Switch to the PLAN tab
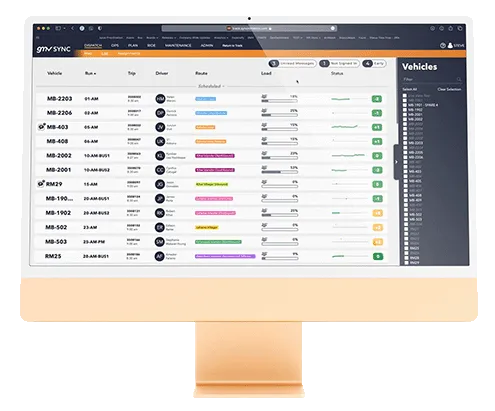The height and width of the screenshot is (411, 495). click(133, 45)
